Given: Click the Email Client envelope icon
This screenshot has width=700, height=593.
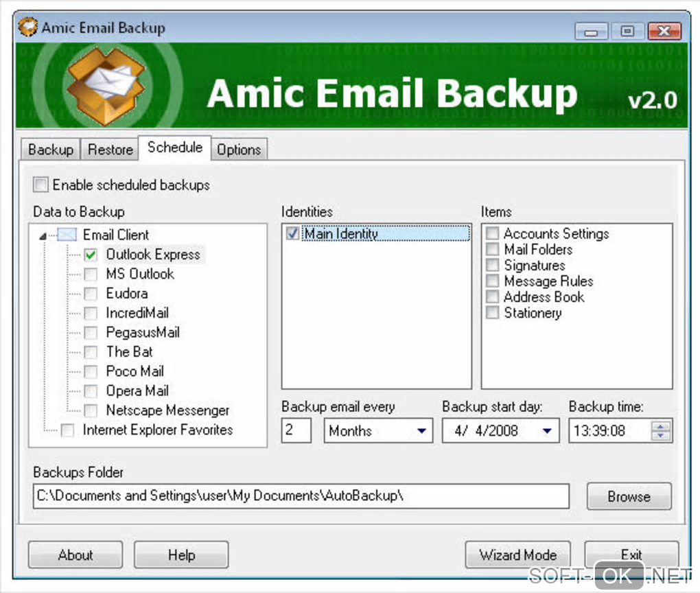Looking at the screenshot, I should click(x=67, y=235).
